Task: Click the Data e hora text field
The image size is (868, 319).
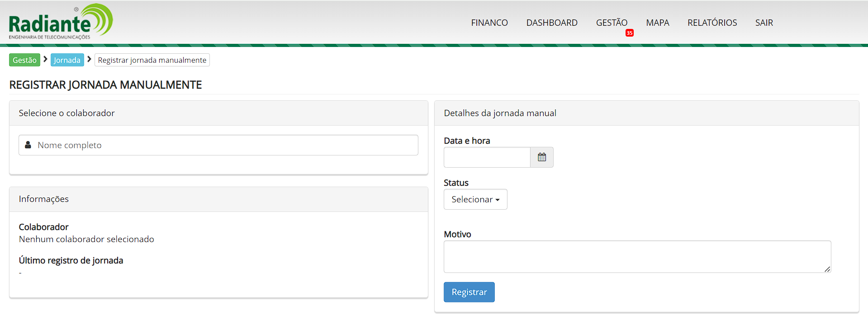Action: pos(487,157)
